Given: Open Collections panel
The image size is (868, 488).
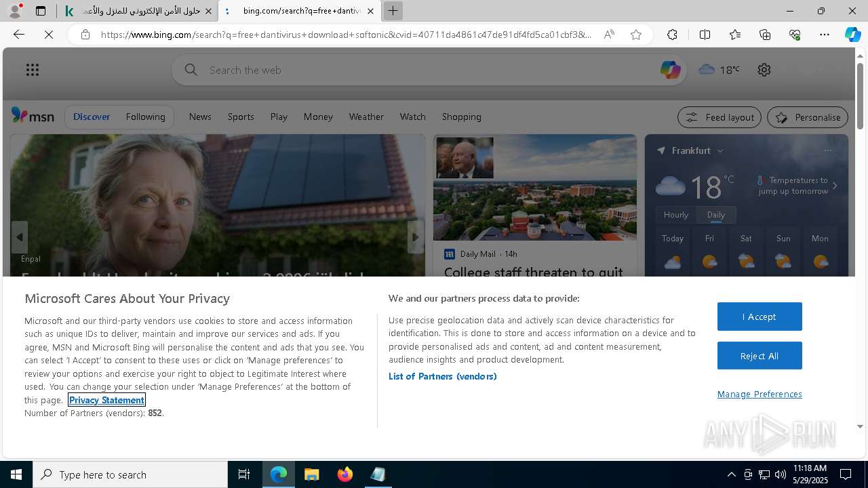Looking at the screenshot, I should click(765, 35).
